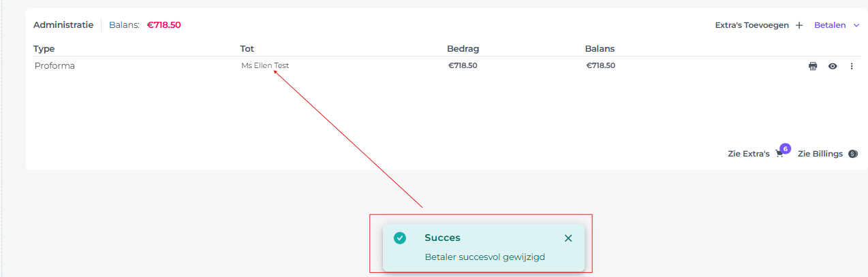Click the Tot column header
The image size is (868, 277).
(x=247, y=49)
